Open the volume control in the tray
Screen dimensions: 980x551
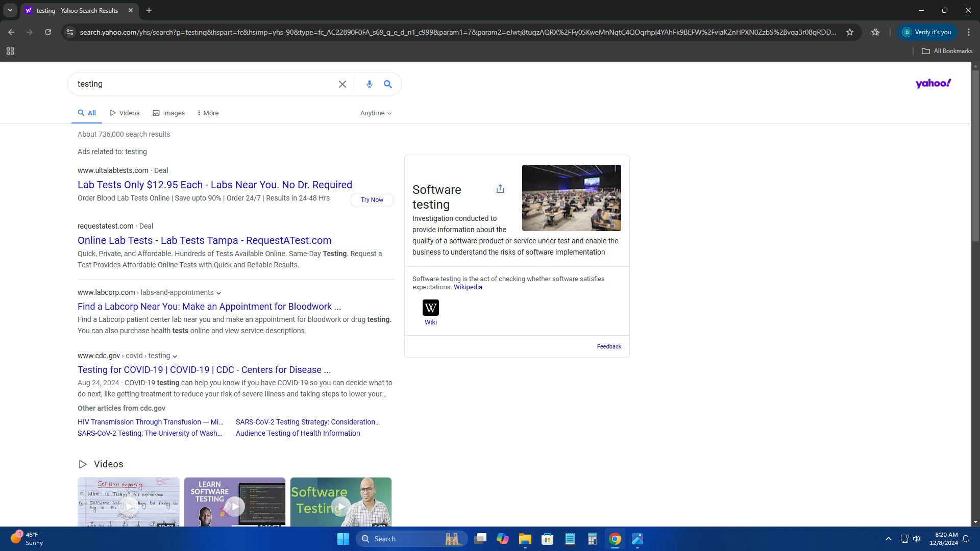pos(917,539)
